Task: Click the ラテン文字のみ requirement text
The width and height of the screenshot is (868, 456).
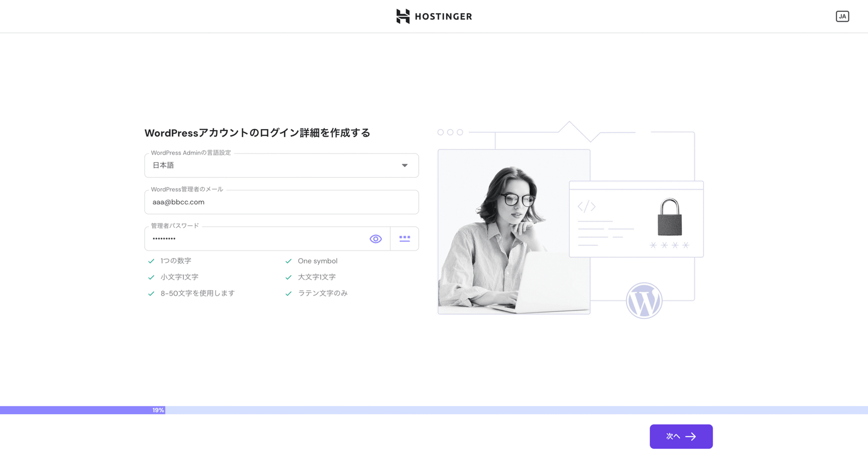Action: 323,293
